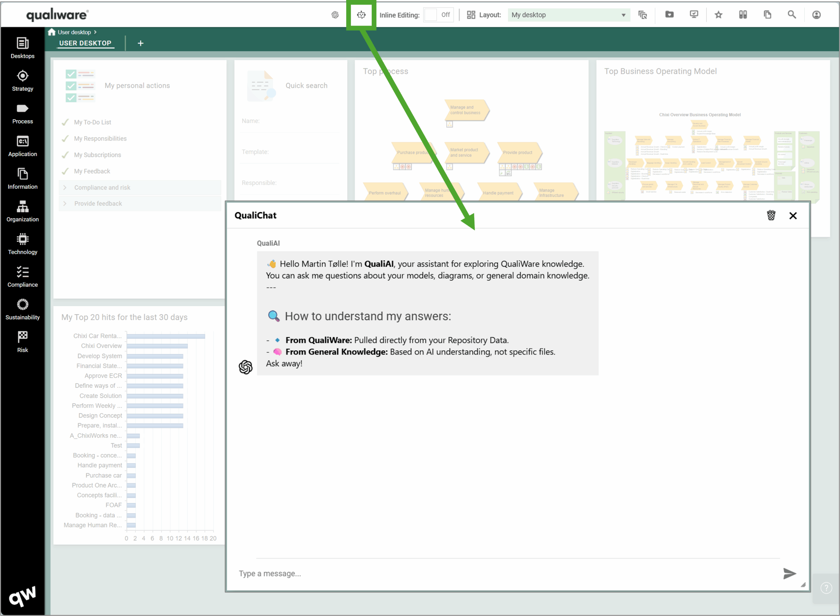The image size is (840, 616).
Task: Open Desktops in the left sidebar
Action: coord(22,48)
